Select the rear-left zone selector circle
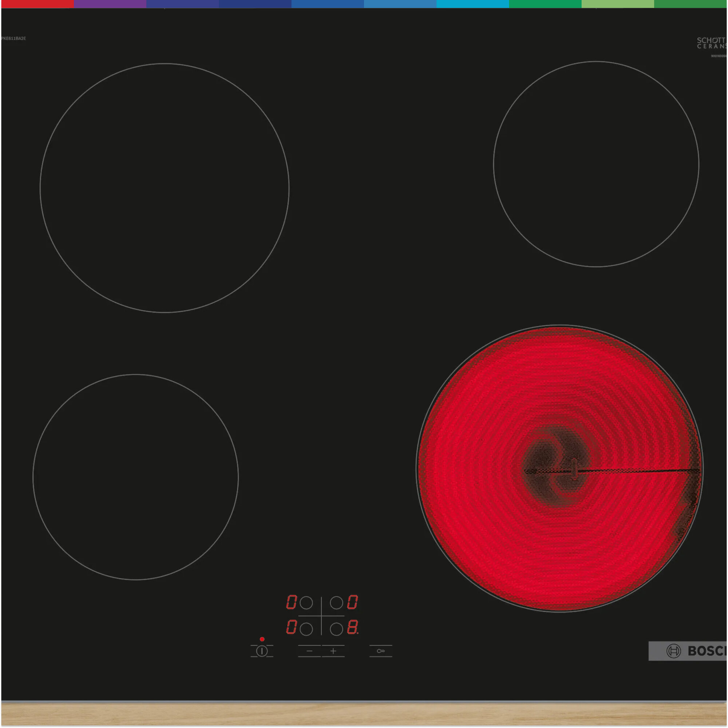Viewport: 728px width, 728px height. [306, 602]
